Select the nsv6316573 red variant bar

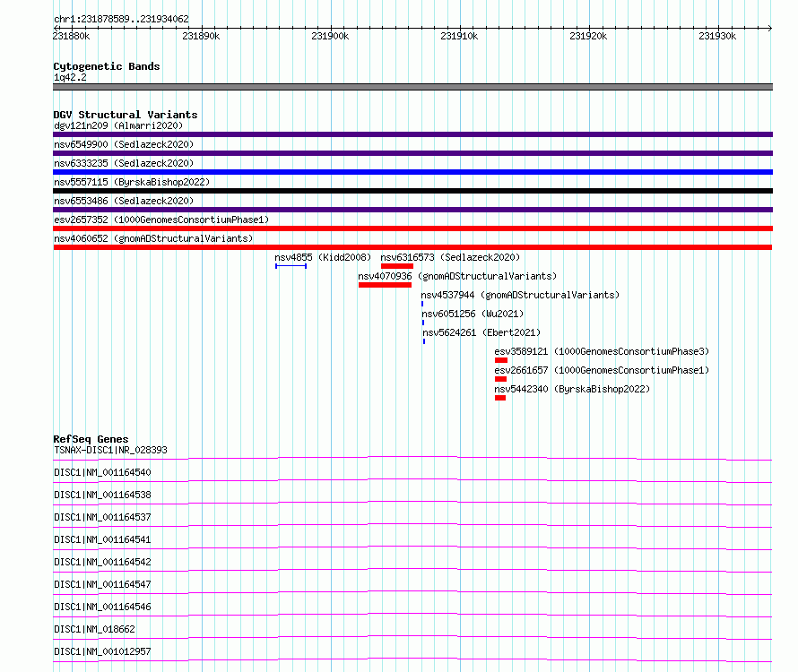pyautogui.click(x=397, y=266)
